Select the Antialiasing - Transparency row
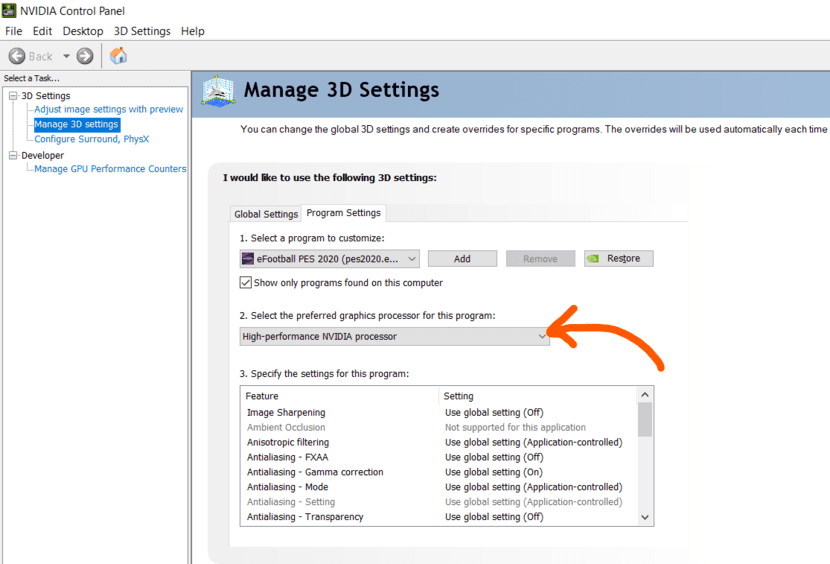The image size is (830, 564). point(439,516)
